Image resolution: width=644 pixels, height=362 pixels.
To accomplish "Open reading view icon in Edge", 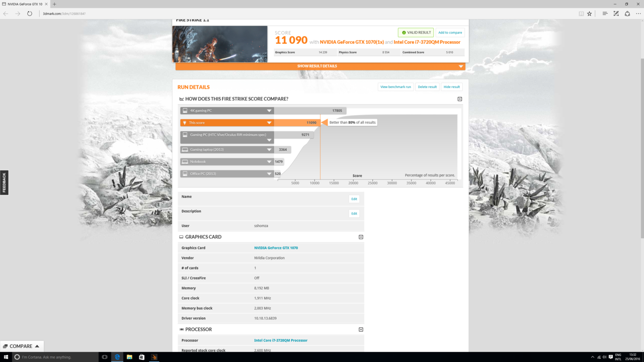I will point(581,14).
